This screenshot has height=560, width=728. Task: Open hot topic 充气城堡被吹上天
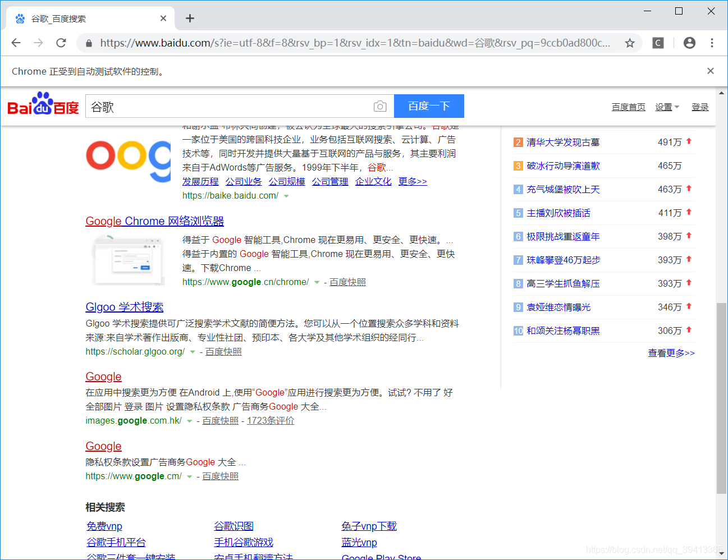pos(563,189)
